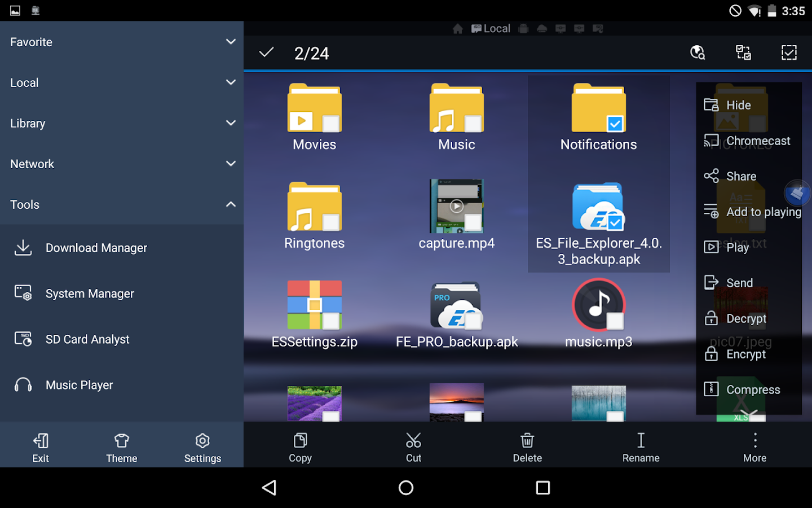Screen dimensions: 812x508
Task: Tap the Copy icon in bottom toolbar
Action: [x=300, y=441]
